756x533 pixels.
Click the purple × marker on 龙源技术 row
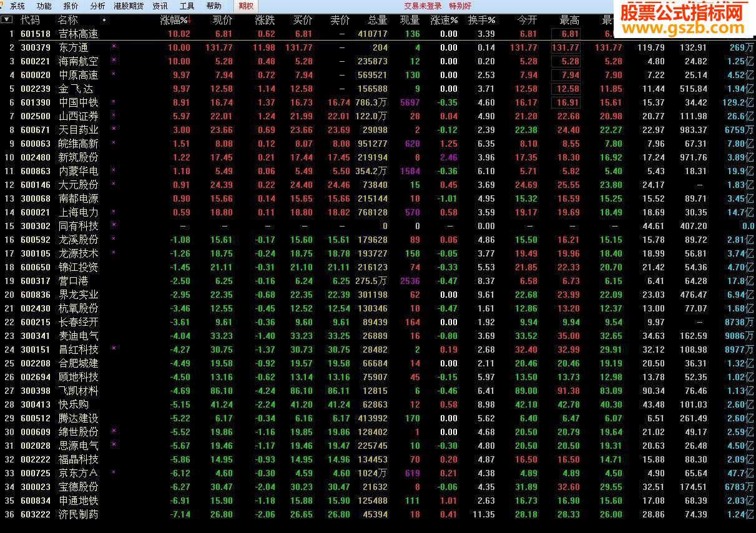point(114,252)
